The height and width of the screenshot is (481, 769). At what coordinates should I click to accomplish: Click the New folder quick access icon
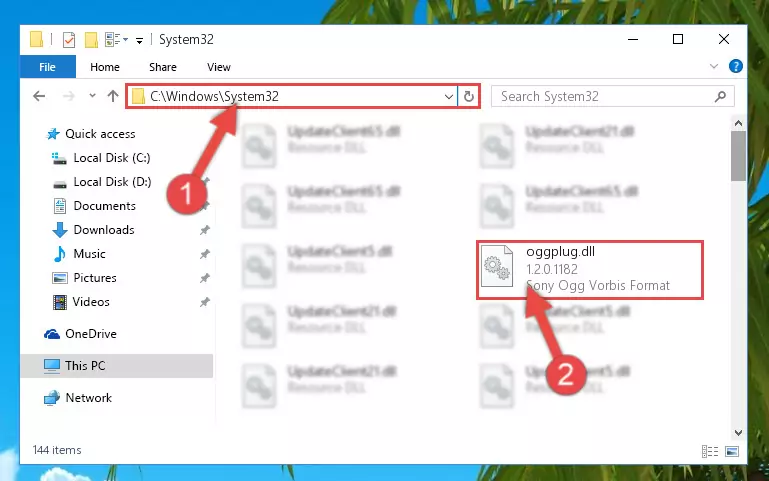[91, 40]
